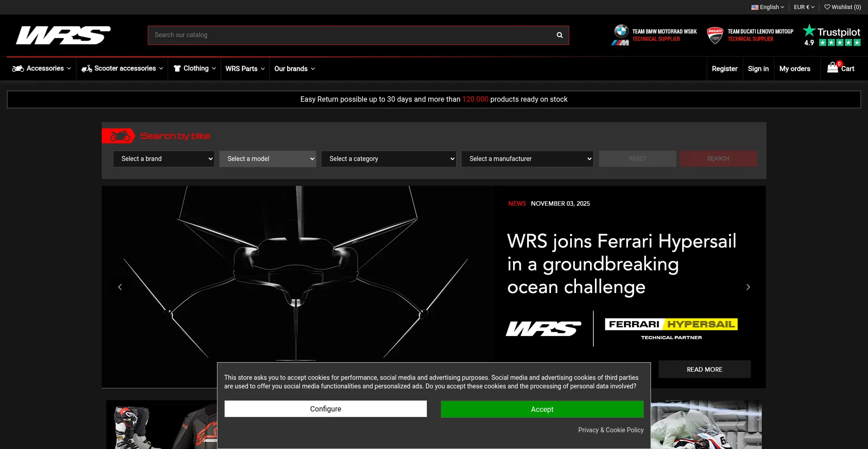Go to the next slide arrow
868x449 pixels.
pos(748,287)
